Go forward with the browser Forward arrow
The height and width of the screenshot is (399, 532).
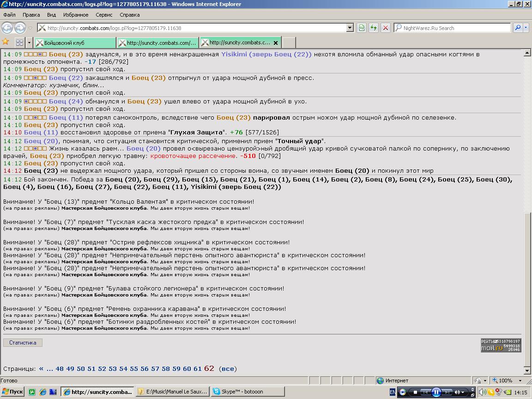(x=20, y=28)
